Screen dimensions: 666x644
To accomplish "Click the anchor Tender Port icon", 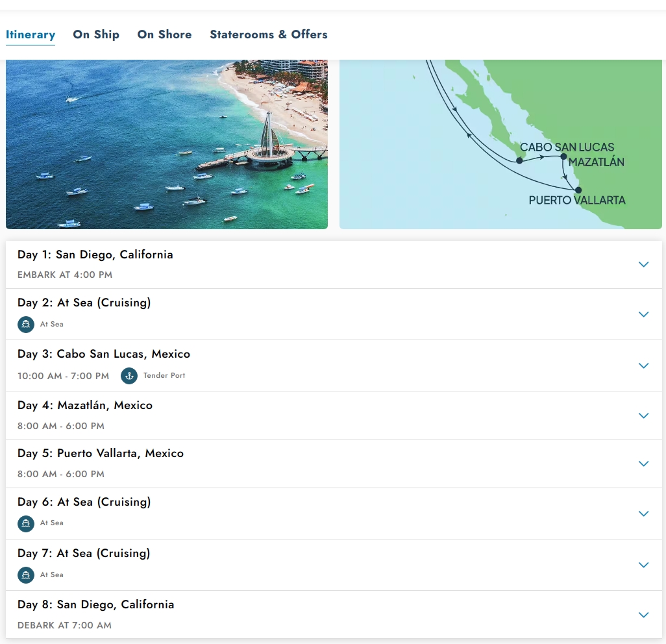I will click(129, 375).
